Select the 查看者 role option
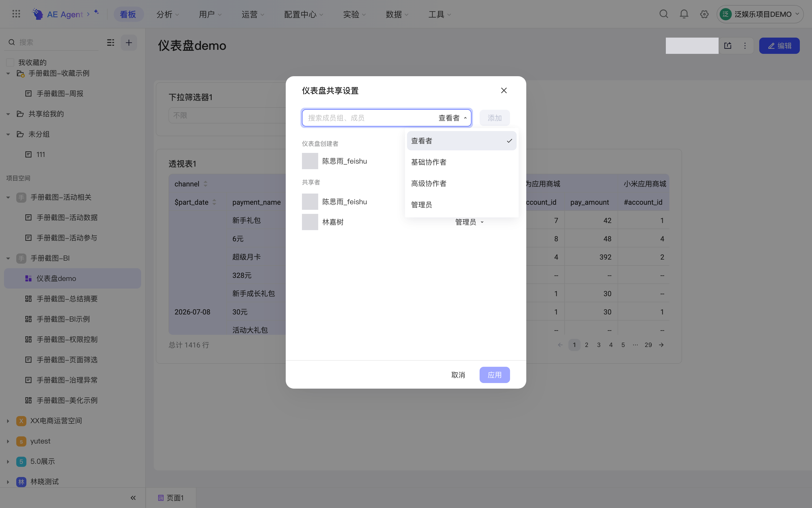Screen dimensions: 812x508 (461, 141)
